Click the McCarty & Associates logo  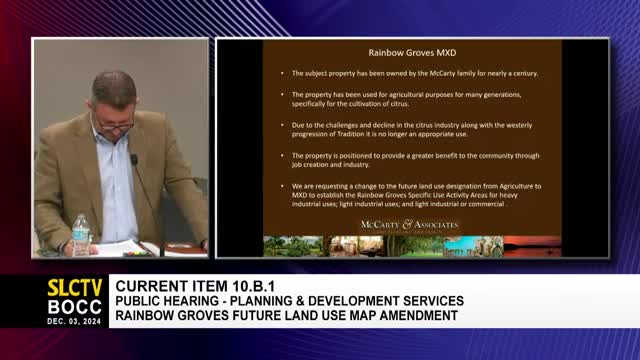[409, 225]
